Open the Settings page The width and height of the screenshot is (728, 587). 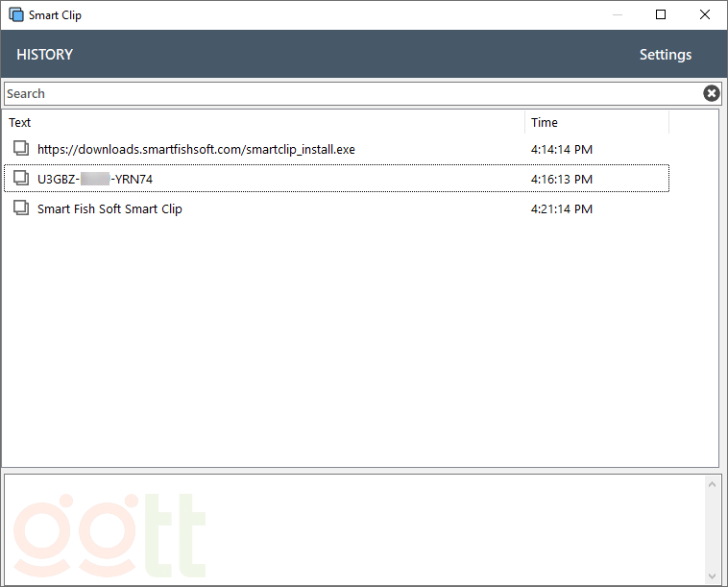[x=665, y=55]
